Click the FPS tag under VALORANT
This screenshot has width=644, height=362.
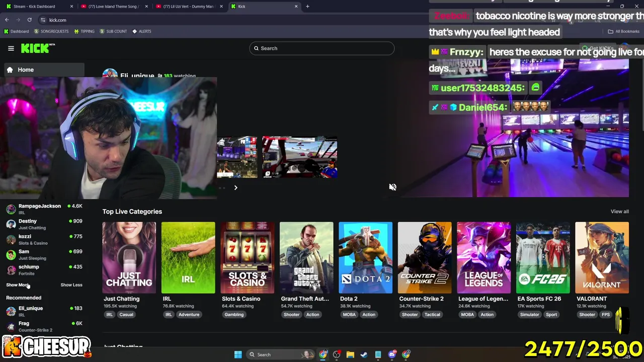tap(606, 315)
